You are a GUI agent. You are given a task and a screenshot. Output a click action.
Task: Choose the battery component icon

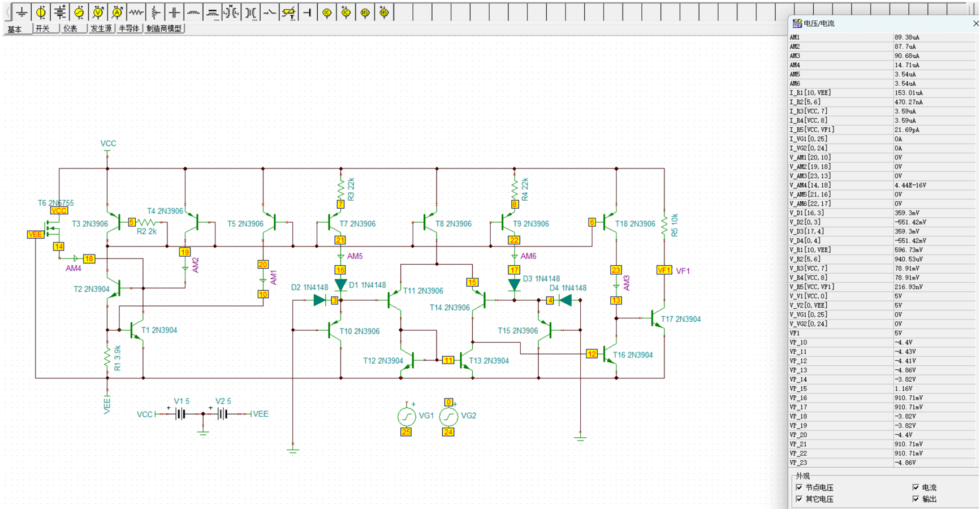coord(60,12)
